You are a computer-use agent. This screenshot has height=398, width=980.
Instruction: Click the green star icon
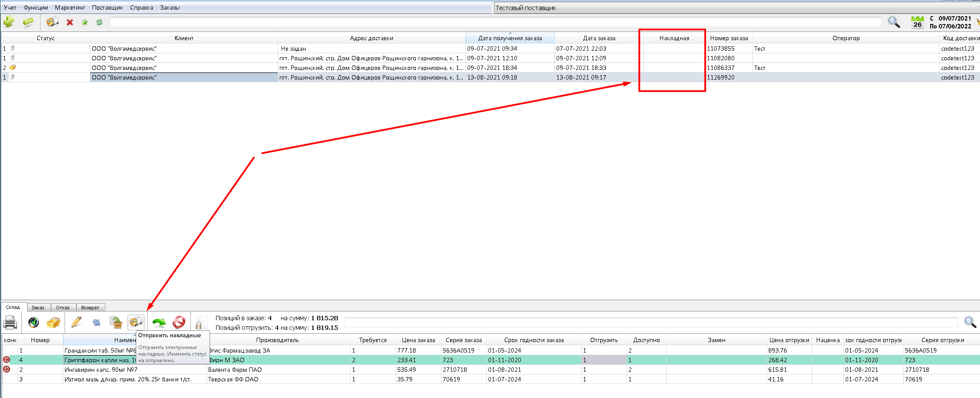[x=85, y=22]
